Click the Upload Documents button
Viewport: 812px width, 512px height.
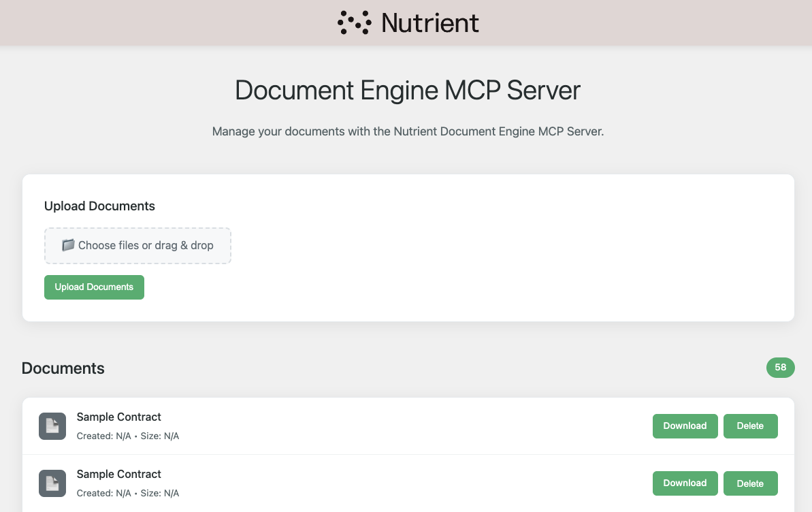(94, 287)
